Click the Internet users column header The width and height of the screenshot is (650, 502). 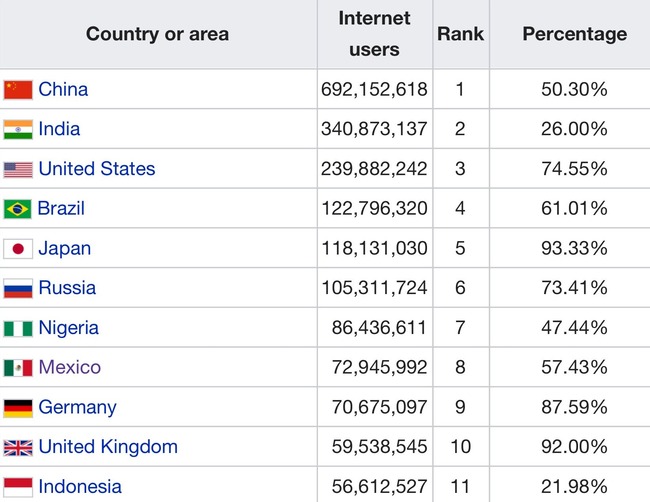click(374, 34)
